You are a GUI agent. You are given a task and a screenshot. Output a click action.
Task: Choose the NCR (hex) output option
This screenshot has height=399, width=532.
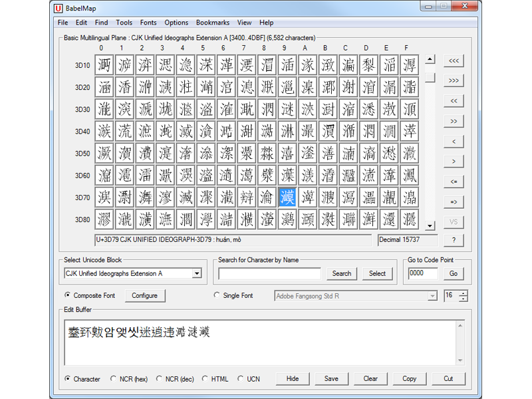coord(114,379)
